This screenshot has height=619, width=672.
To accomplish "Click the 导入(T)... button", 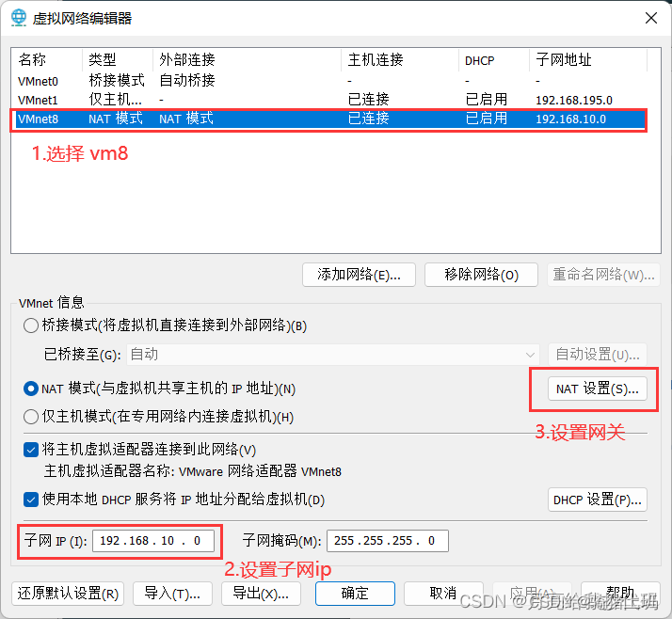I will [x=172, y=594].
